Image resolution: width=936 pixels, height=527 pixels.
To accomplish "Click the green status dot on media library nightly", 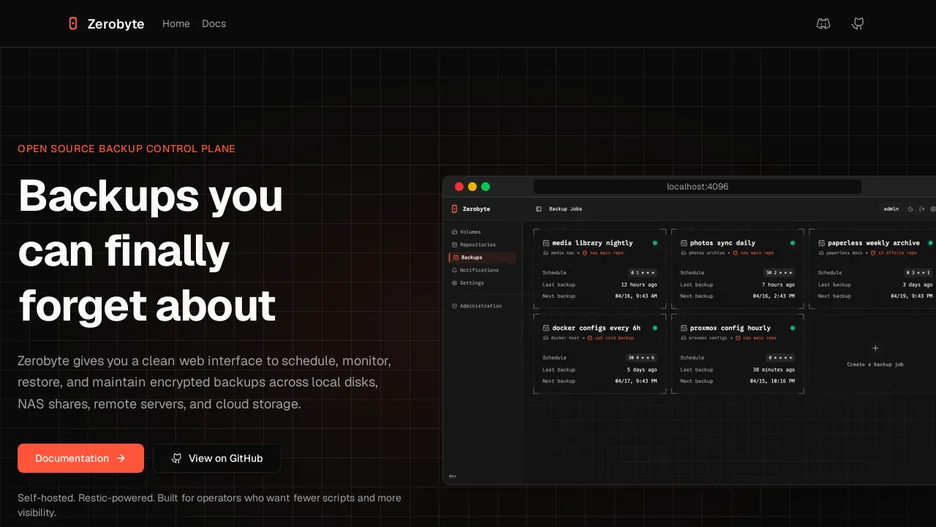I will click(x=655, y=243).
